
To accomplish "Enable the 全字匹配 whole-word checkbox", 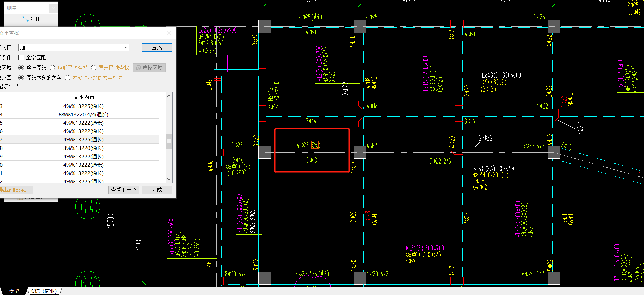I will pos(21,57).
